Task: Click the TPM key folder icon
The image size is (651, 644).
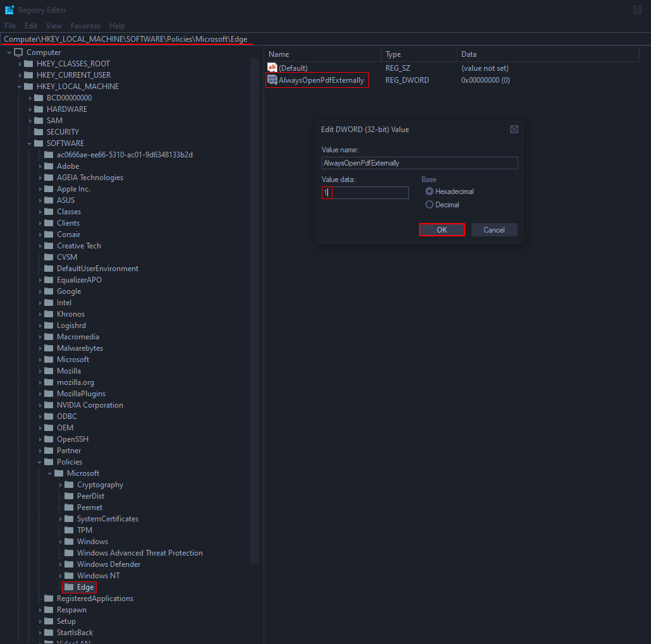Action: pyautogui.click(x=69, y=530)
